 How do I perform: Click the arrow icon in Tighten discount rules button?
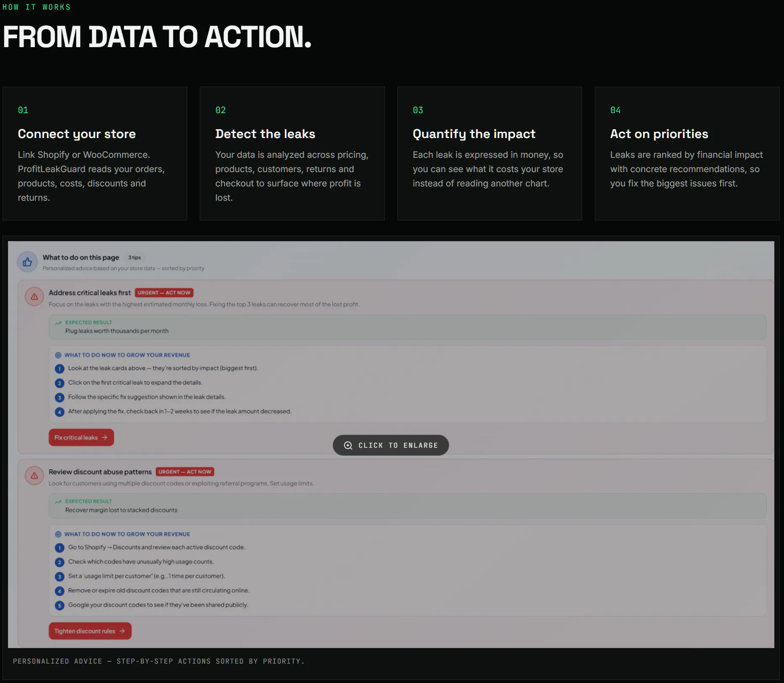(122, 631)
